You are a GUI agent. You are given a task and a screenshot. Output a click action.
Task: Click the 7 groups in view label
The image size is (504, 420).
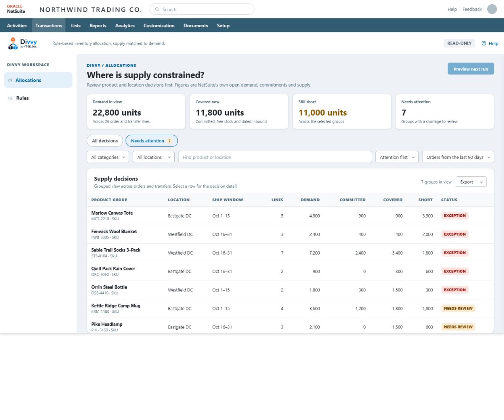(x=436, y=182)
